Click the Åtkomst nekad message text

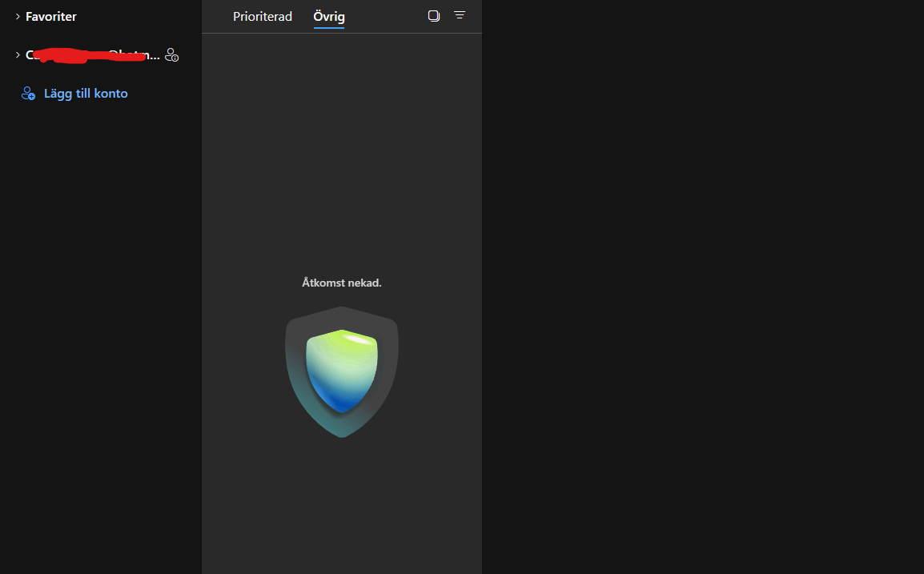342,283
